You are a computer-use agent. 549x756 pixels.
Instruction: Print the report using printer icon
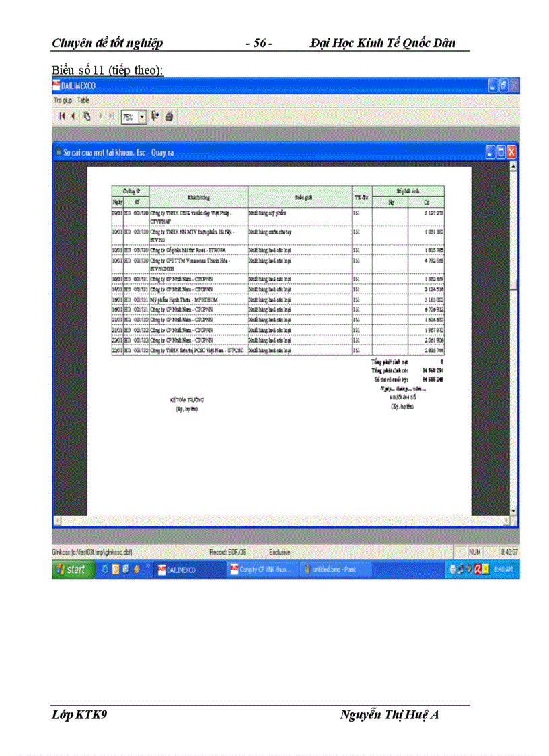pyautogui.click(x=169, y=116)
